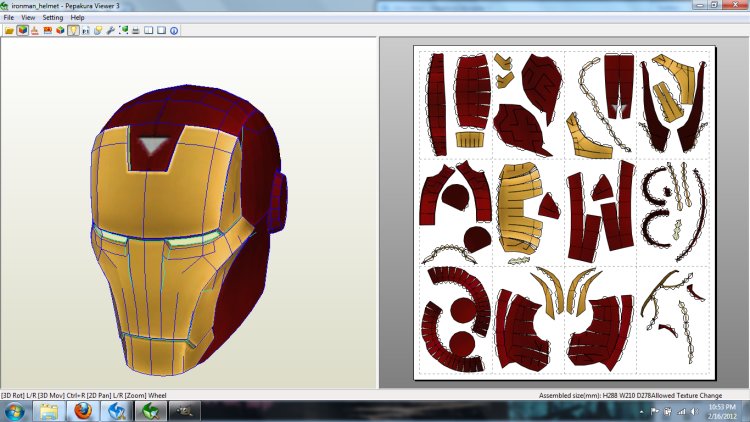This screenshot has width=750, height=422.
Task: Click the round ear piece on 3D helmet
Action: [x=278, y=202]
